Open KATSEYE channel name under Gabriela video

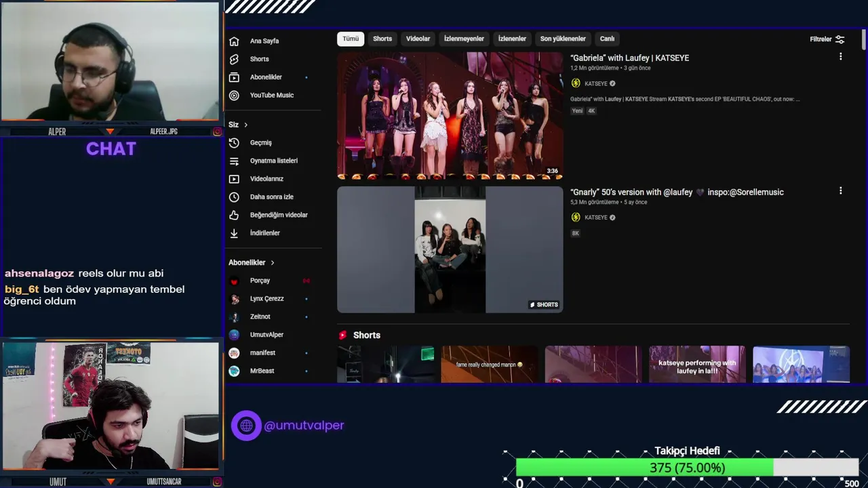tap(596, 83)
